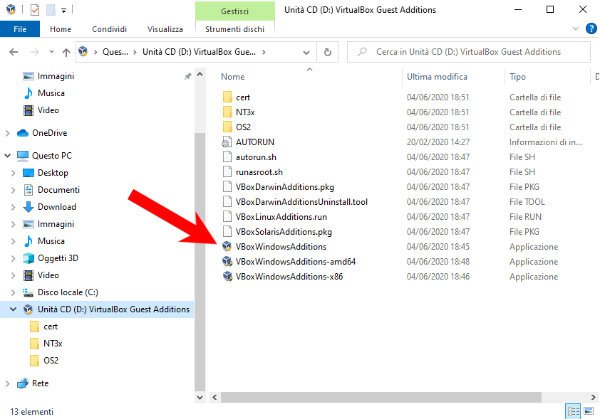Click date 04/06/2020 18:45 of VBoxWindowsAdditions

438,246
